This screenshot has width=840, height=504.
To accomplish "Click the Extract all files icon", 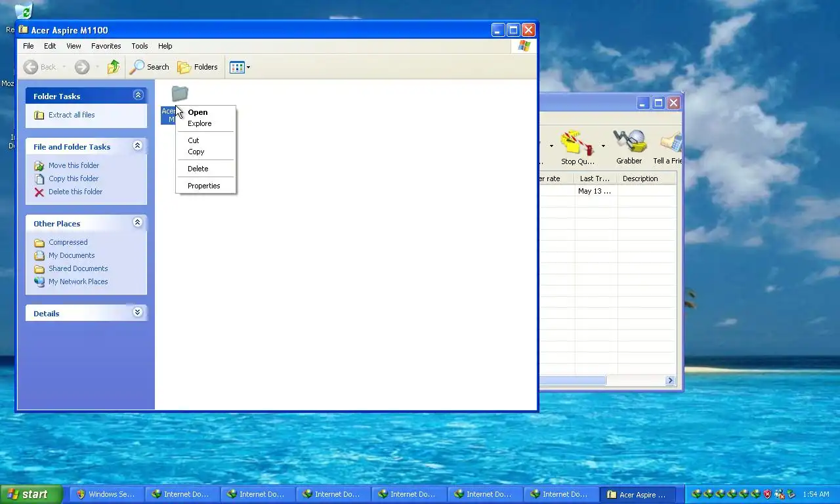I will [39, 115].
